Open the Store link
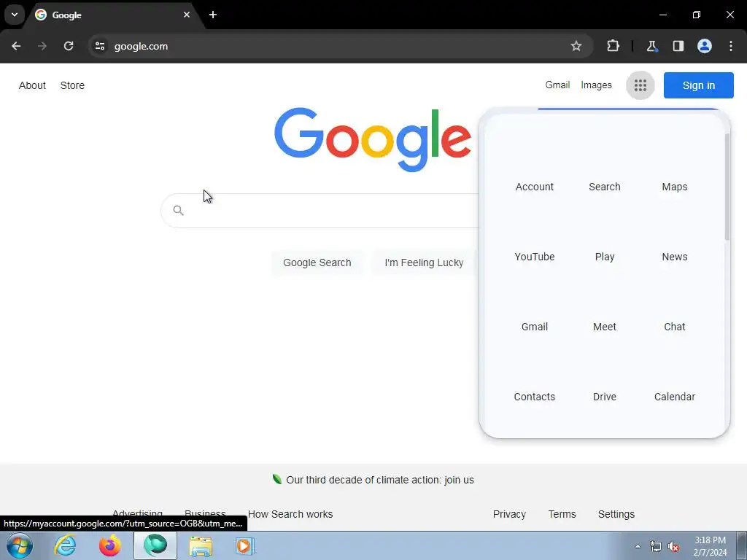The image size is (747, 560). click(x=72, y=85)
